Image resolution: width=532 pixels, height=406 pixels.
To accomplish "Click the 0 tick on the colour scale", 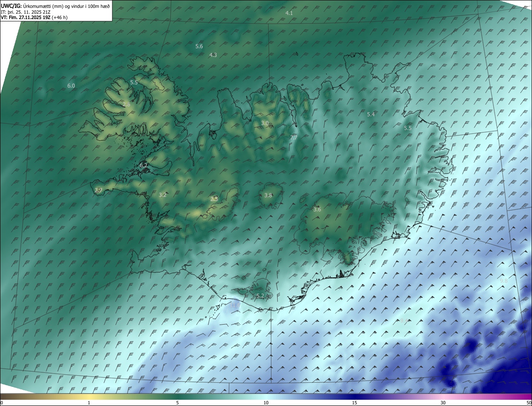I will coord(2,403).
